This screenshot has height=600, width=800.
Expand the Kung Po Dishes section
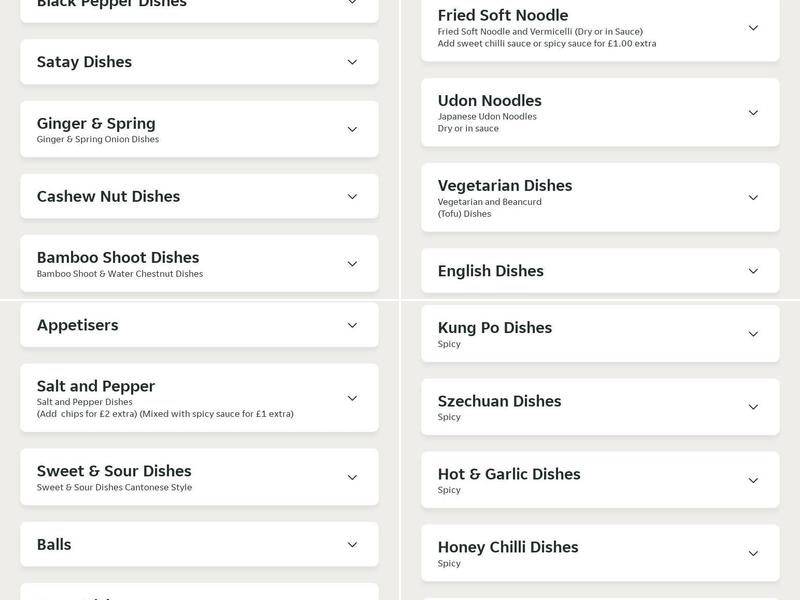(753, 334)
